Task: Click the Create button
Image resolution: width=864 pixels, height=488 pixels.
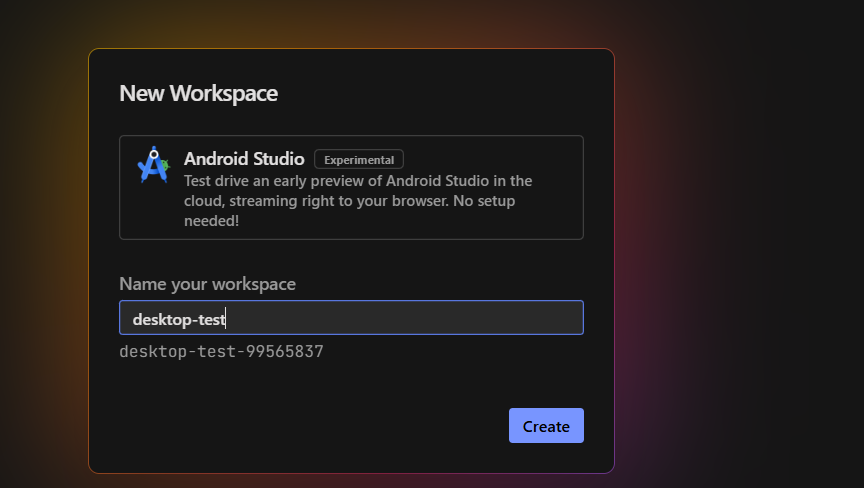Action: pos(546,426)
